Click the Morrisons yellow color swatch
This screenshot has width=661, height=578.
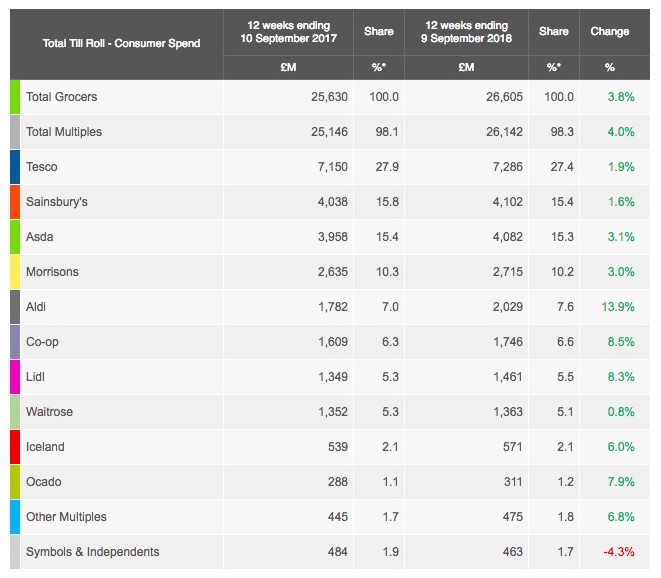click(15, 272)
